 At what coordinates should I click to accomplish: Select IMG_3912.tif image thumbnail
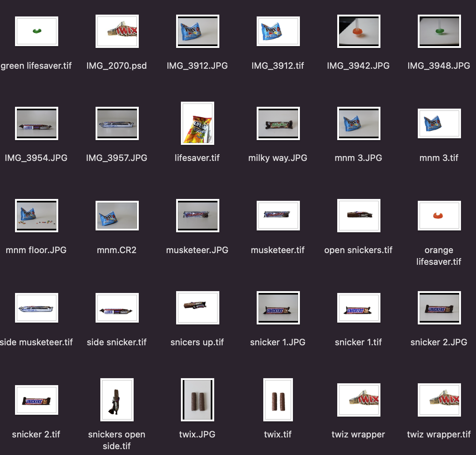tap(278, 31)
